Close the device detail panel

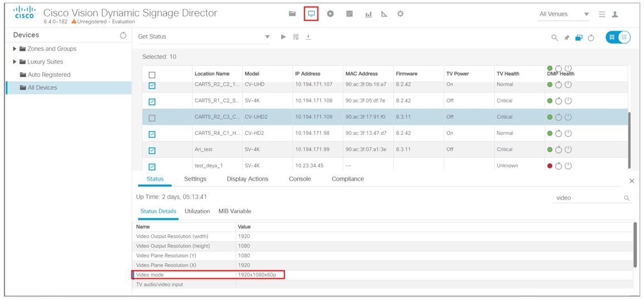click(x=632, y=181)
